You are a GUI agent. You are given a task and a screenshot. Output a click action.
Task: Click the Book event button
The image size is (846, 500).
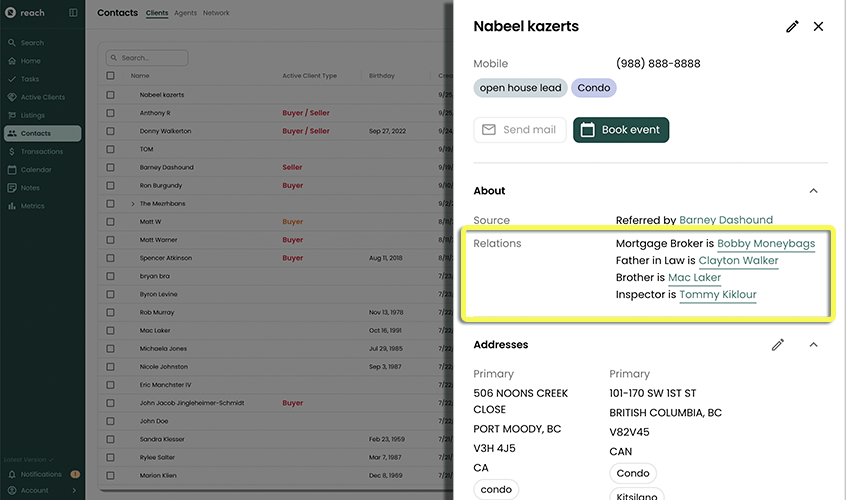(x=620, y=130)
